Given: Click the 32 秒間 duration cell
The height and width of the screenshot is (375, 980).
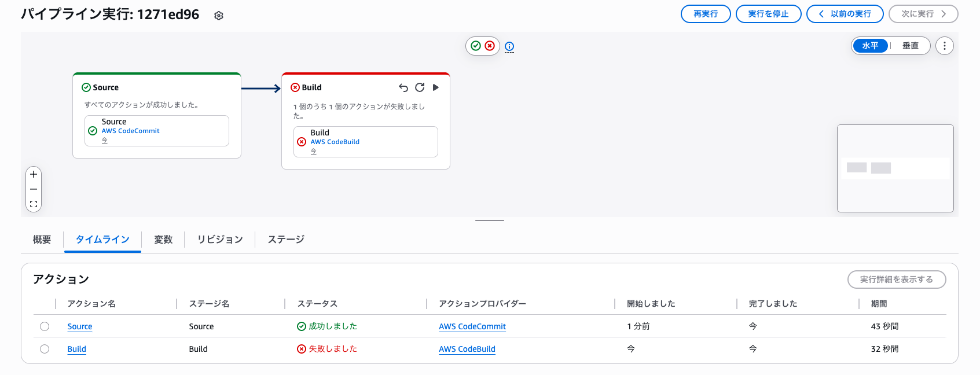Looking at the screenshot, I should pos(885,349).
